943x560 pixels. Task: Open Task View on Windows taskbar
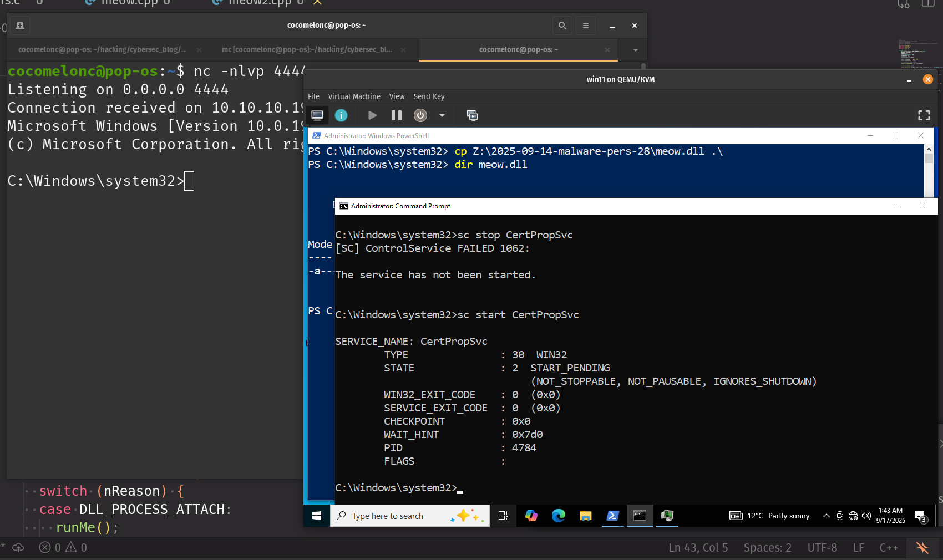pyautogui.click(x=503, y=516)
